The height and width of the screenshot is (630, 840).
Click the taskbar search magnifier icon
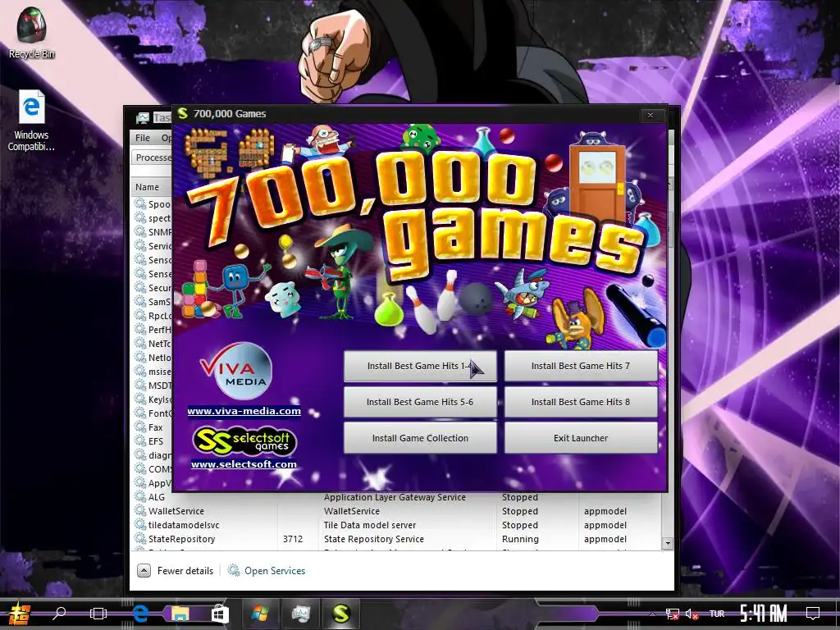pyautogui.click(x=59, y=612)
